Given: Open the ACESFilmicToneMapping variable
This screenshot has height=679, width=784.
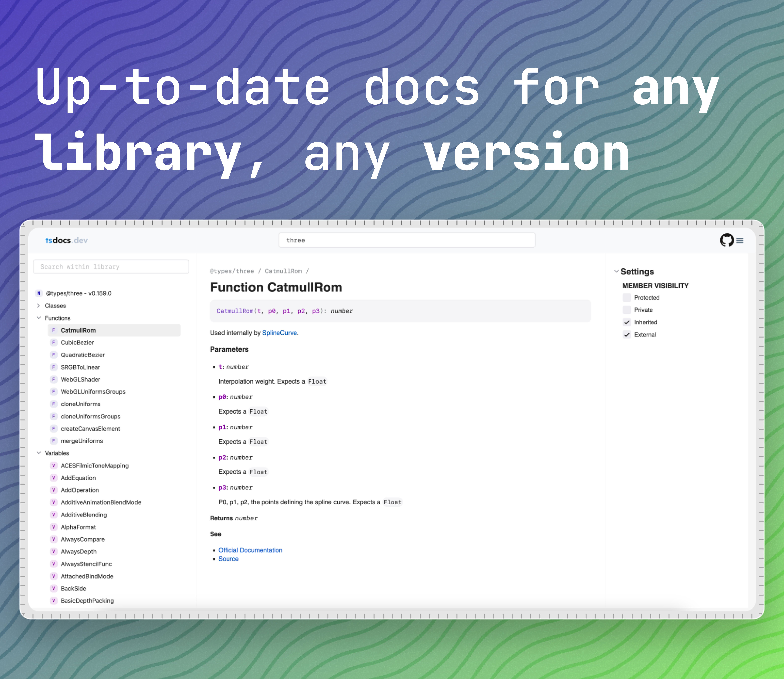Looking at the screenshot, I should click(95, 466).
